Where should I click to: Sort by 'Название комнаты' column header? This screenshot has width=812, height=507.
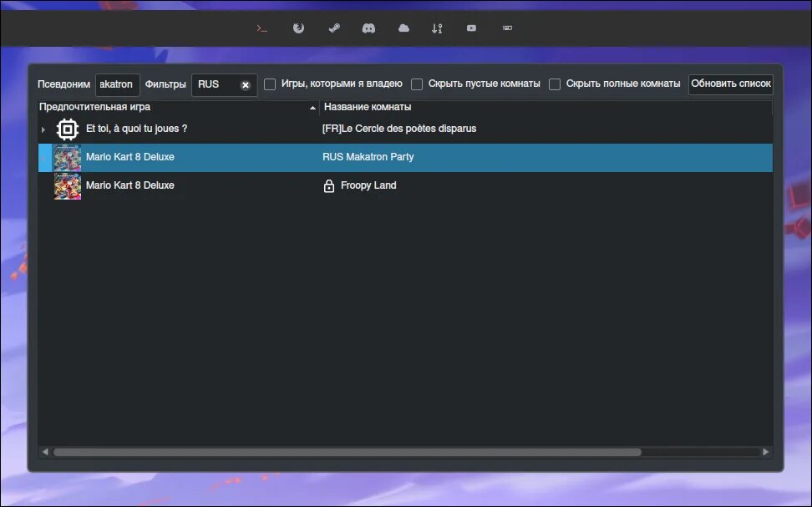[546, 107]
